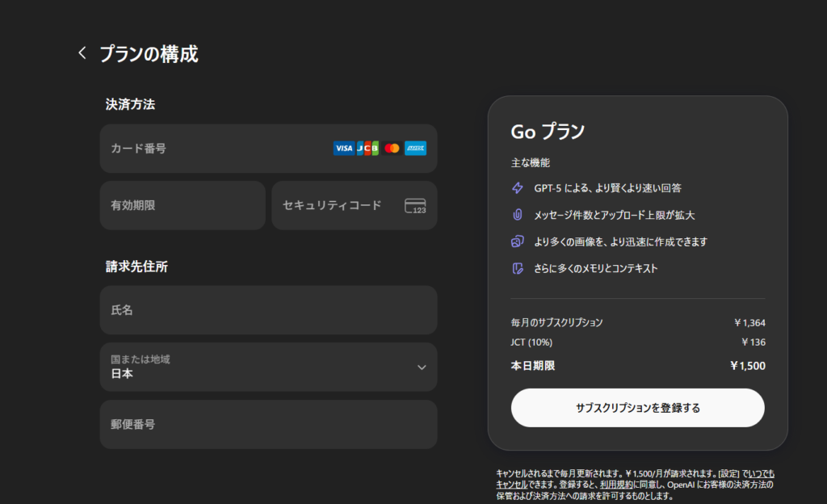
Task: Click the 氏名 name input field
Action: click(x=268, y=310)
